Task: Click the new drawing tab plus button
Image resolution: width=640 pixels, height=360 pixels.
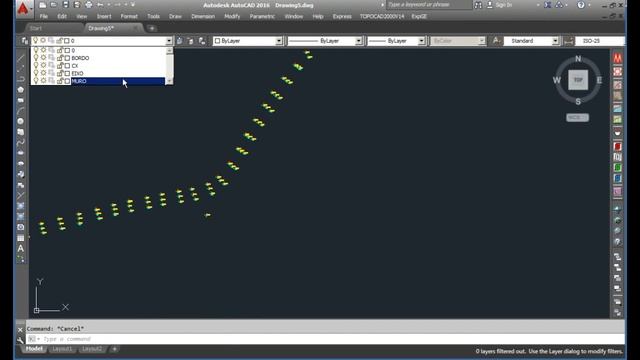Action: 152,28
